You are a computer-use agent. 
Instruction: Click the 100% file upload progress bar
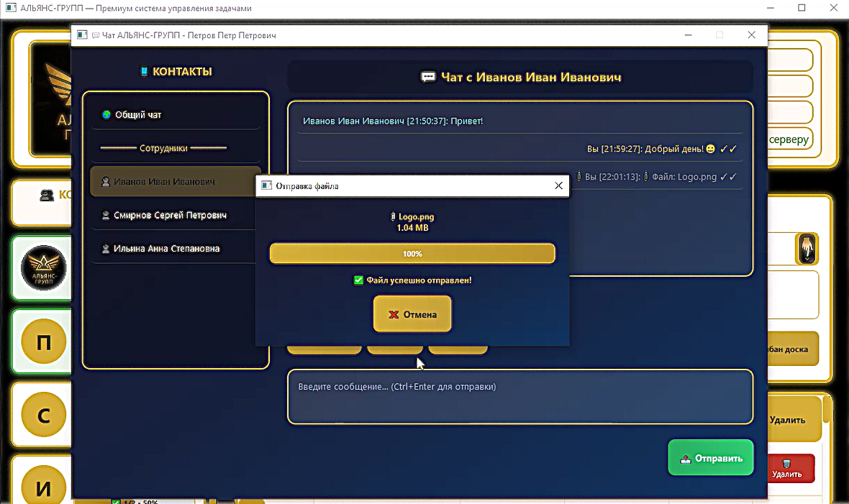point(412,253)
